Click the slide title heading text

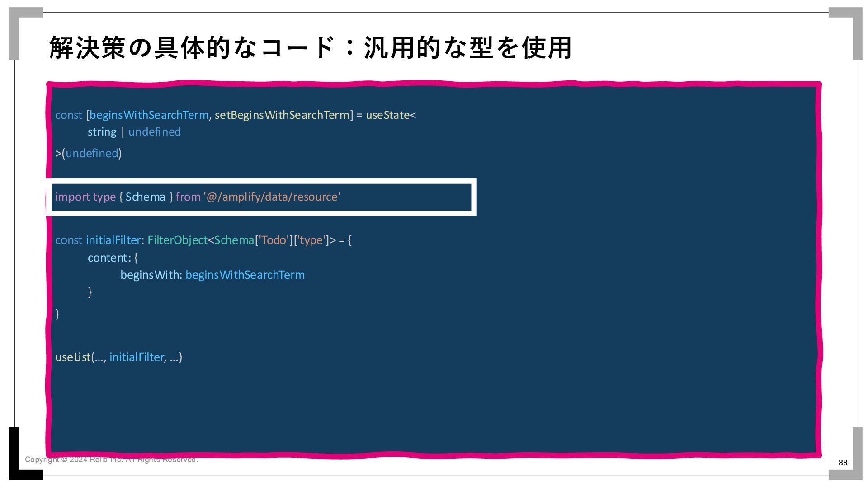(x=310, y=48)
